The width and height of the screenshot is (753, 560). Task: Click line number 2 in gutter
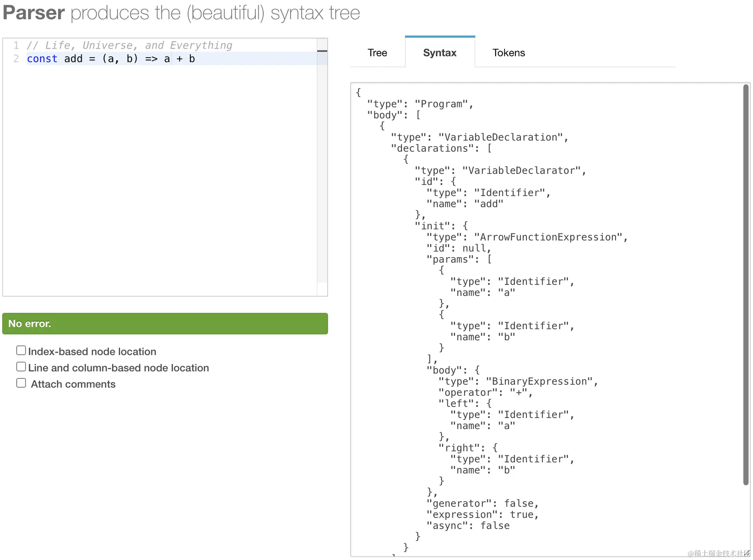tap(16, 59)
